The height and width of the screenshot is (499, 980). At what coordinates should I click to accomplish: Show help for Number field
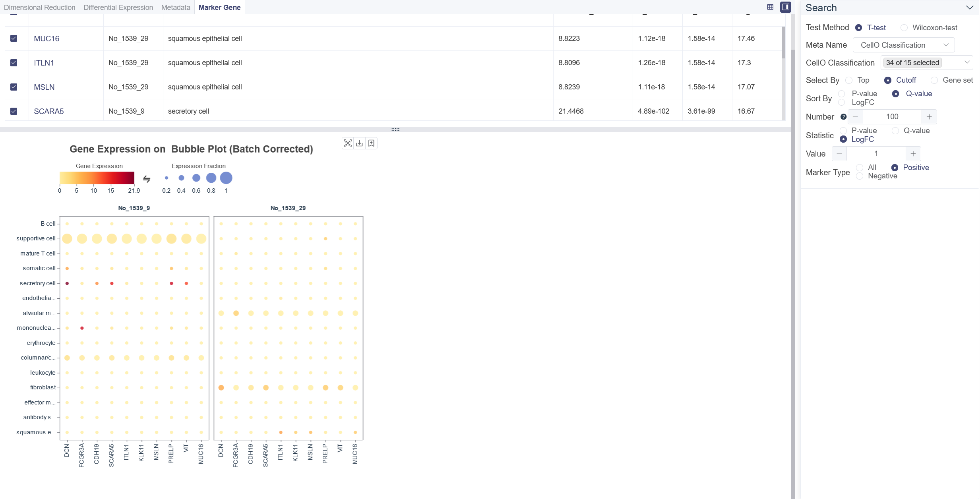pos(843,117)
